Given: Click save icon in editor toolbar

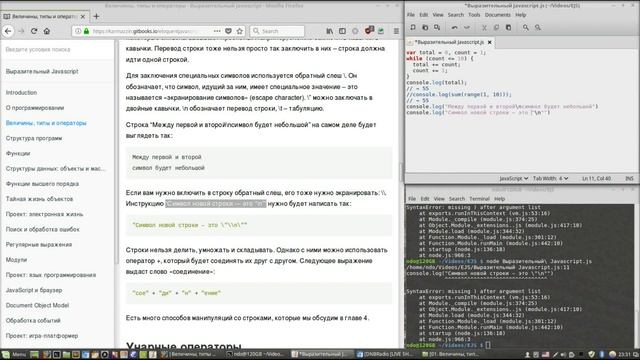Looking at the screenshot, I should (437, 27).
